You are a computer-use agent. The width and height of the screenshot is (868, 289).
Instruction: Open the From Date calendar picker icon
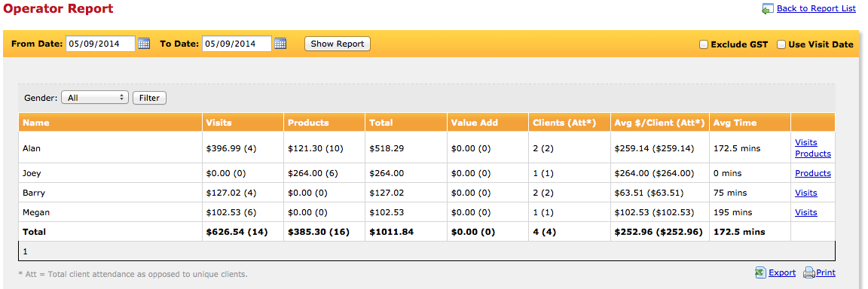(144, 44)
